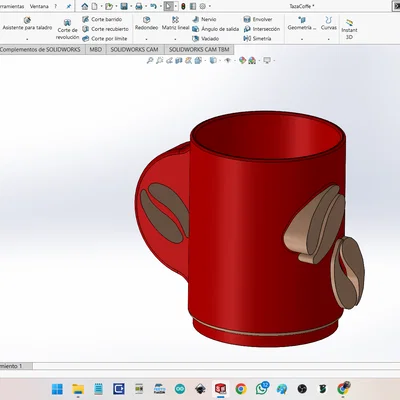Open Chrome from the taskbar
This screenshot has width=400, height=400.
pyautogui.click(x=241, y=389)
